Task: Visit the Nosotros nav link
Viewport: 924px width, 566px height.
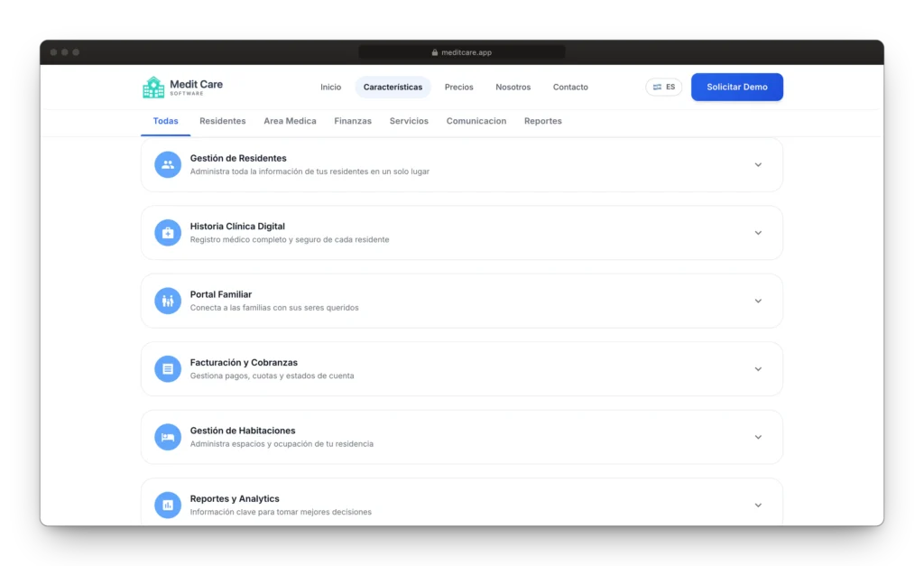Action: (513, 88)
